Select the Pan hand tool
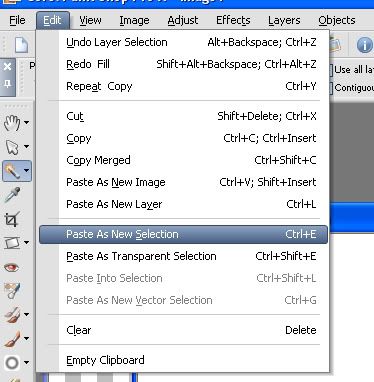 tap(12, 123)
